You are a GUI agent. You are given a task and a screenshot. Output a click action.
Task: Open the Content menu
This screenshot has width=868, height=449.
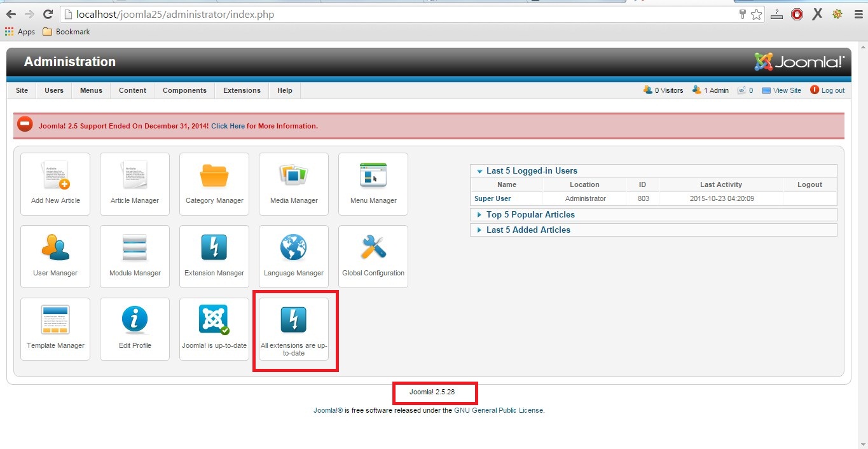tap(132, 90)
